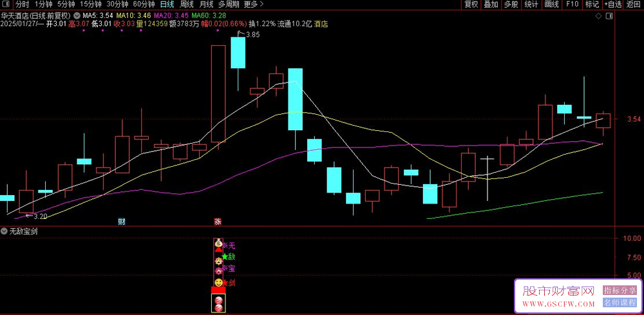Screen dimensions: 644x315
Task: Switch to the 月线 monthly tab
Action: pos(206,5)
